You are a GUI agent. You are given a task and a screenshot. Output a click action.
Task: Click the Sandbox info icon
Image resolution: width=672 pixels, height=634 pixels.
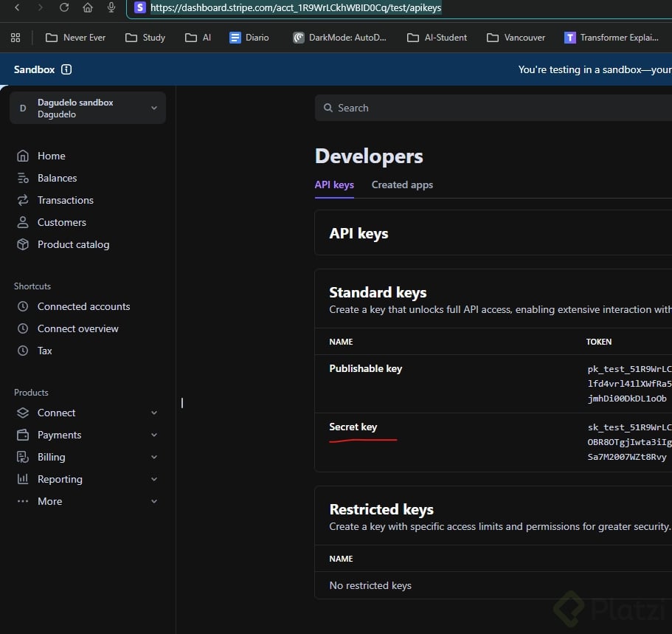(x=66, y=69)
